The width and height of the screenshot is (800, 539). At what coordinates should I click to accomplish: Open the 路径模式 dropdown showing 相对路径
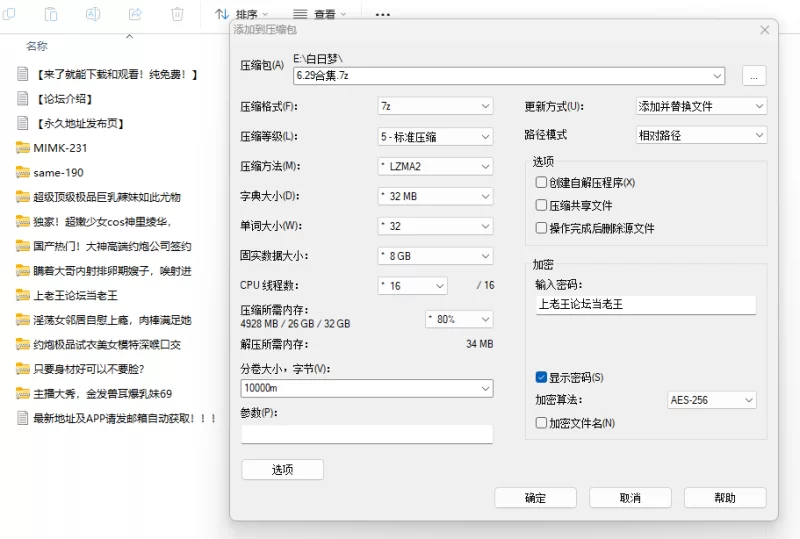(702, 135)
